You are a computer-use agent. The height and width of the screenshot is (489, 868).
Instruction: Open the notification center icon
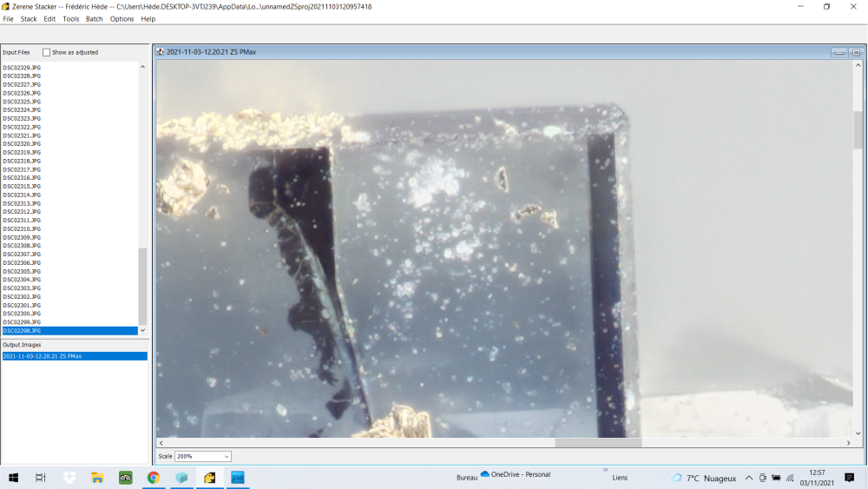pos(848,478)
